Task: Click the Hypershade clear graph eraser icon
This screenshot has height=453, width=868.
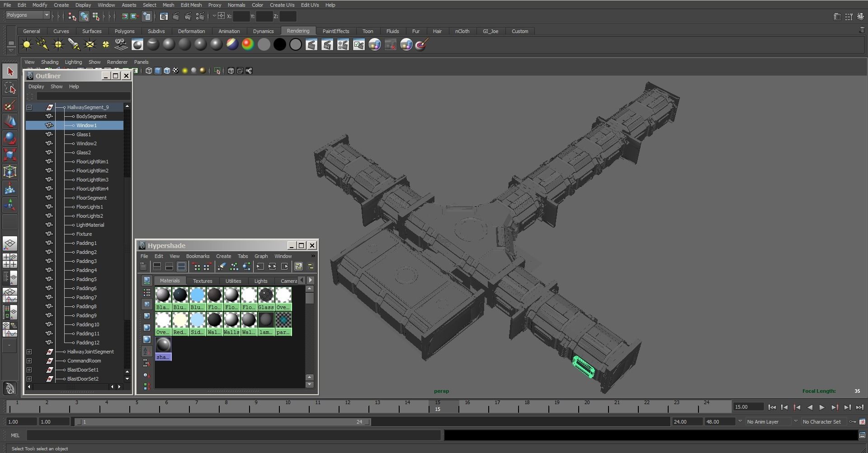Action: pyautogui.click(x=222, y=267)
